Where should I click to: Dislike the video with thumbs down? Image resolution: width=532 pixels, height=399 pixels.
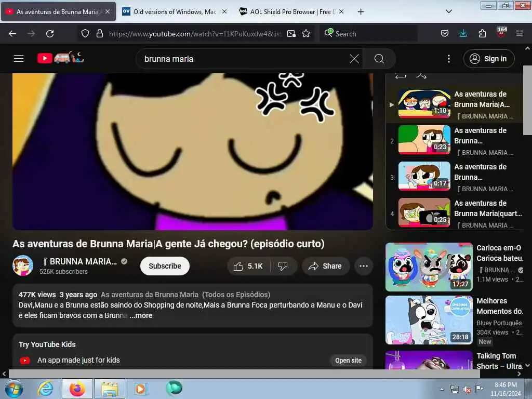[283, 266]
